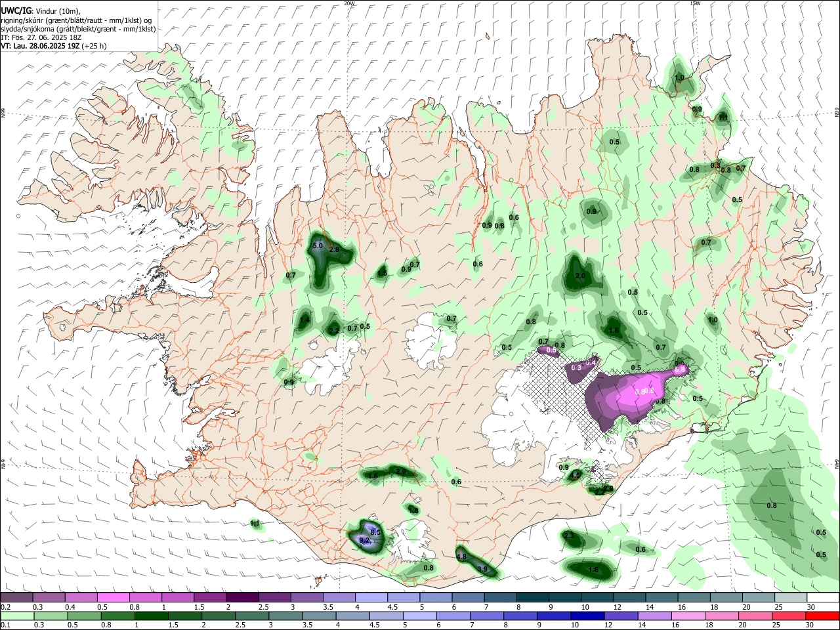Click the 1.5 precipitation value
The width and height of the screenshot is (840, 630).
(x=383, y=274)
